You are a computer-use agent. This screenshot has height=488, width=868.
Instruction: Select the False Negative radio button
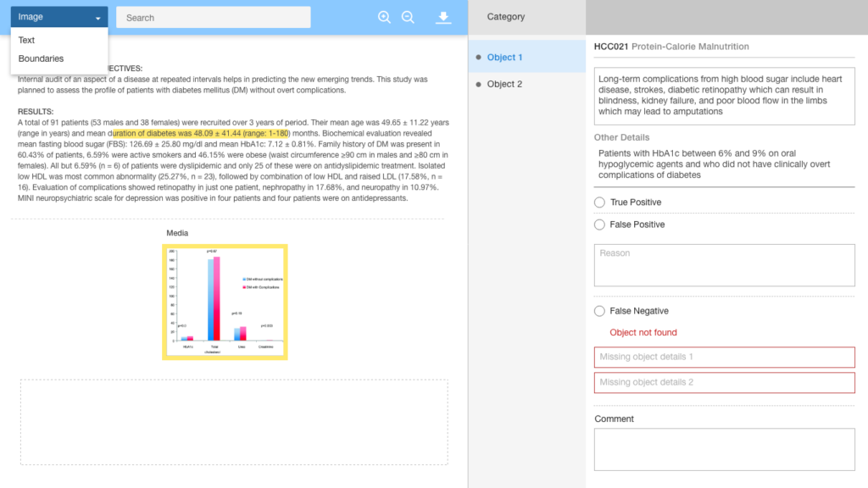[599, 311]
